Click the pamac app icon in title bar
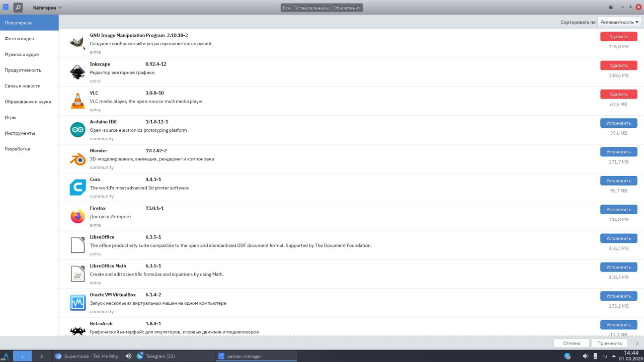Viewport: 644px width, 362px height. [x=6, y=8]
